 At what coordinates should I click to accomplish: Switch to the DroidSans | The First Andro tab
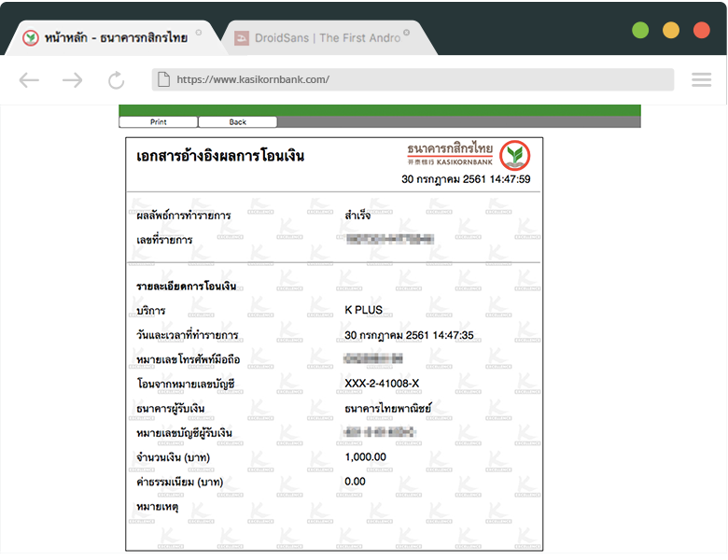(x=327, y=38)
